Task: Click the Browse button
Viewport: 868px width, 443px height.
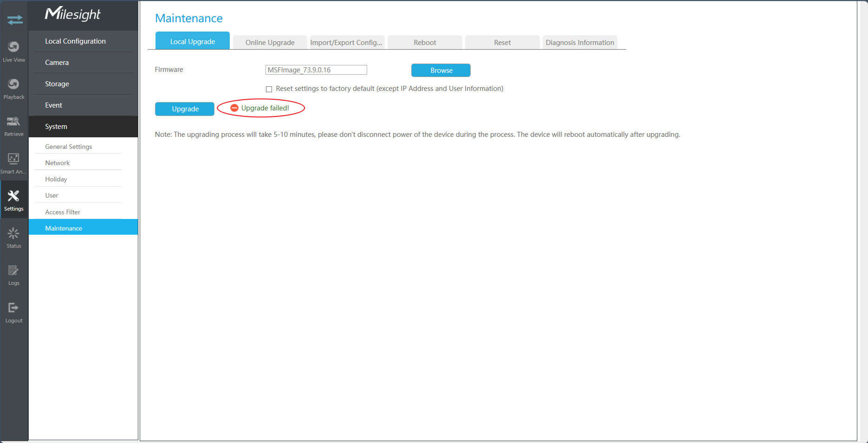Action: coord(441,70)
